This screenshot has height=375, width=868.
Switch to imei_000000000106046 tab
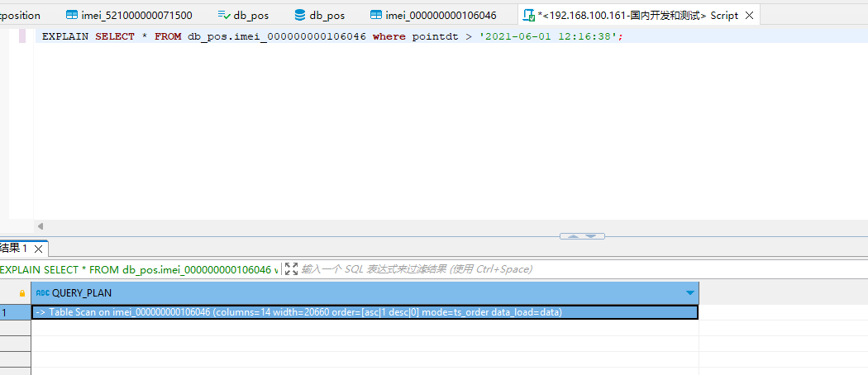click(440, 15)
